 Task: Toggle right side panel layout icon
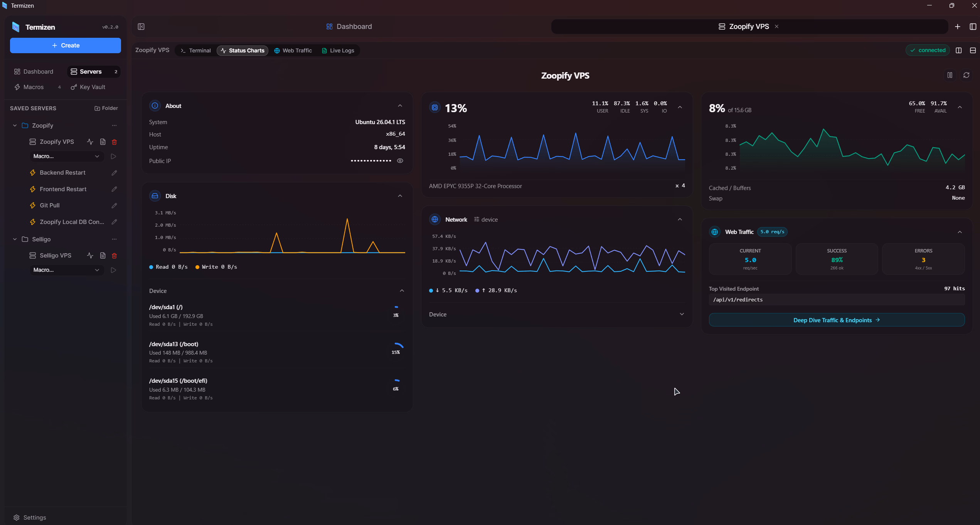(x=973, y=27)
